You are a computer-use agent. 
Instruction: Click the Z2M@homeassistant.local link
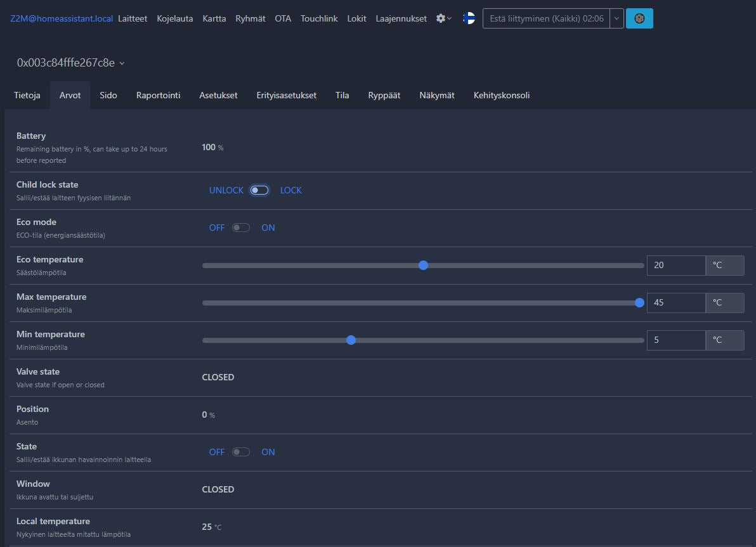tap(62, 18)
